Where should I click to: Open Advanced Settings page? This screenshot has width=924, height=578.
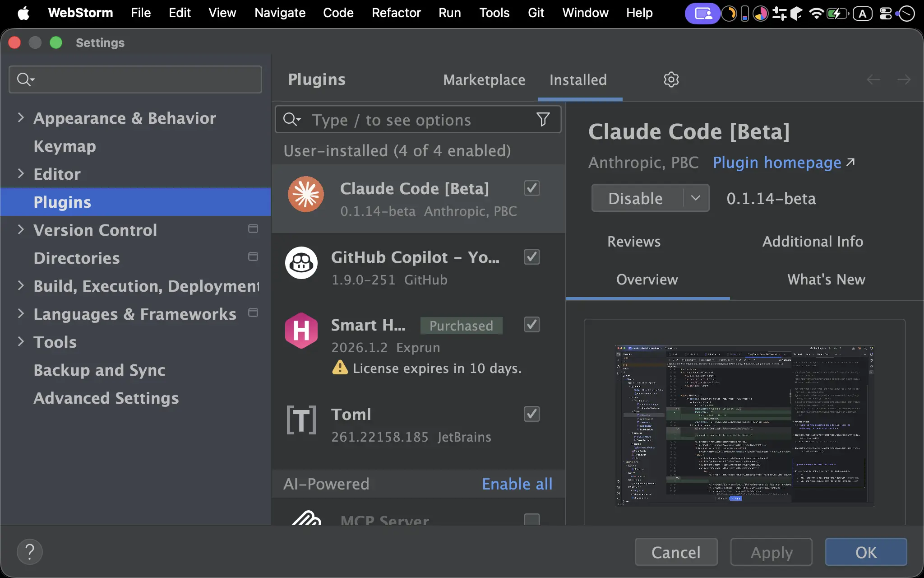click(106, 398)
